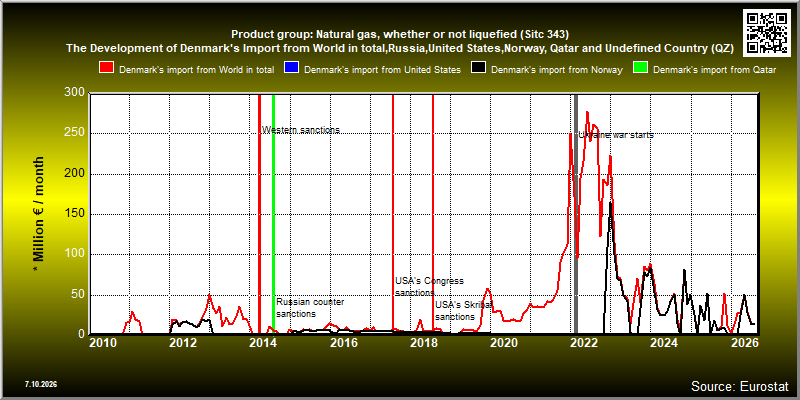Click the date stamp 7.10.2026
This screenshot has width=800, height=400.
click(41, 384)
